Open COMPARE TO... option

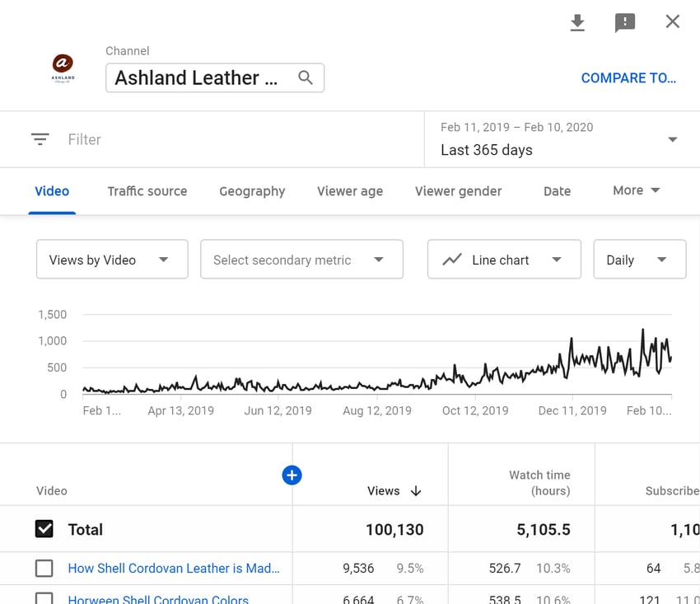(x=628, y=78)
